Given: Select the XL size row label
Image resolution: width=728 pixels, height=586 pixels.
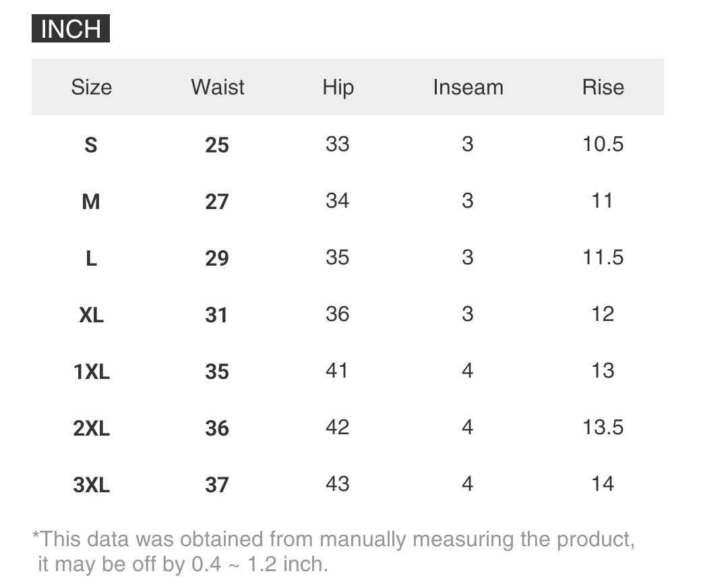Looking at the screenshot, I should click(x=91, y=314).
